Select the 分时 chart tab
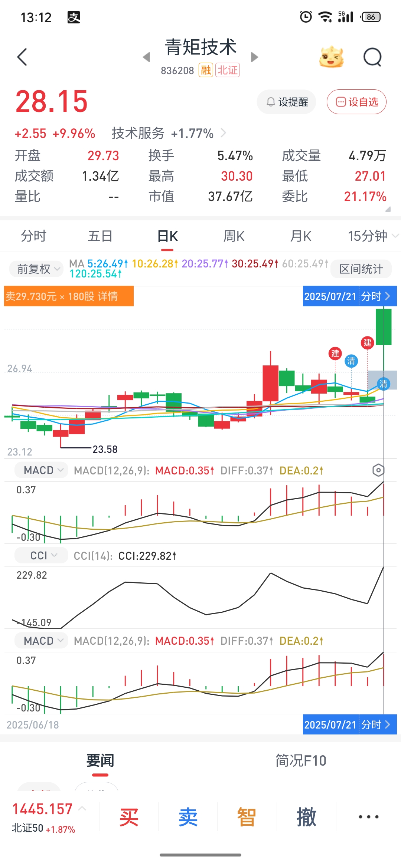Image resolution: width=401 pixels, height=868 pixels. click(x=33, y=236)
